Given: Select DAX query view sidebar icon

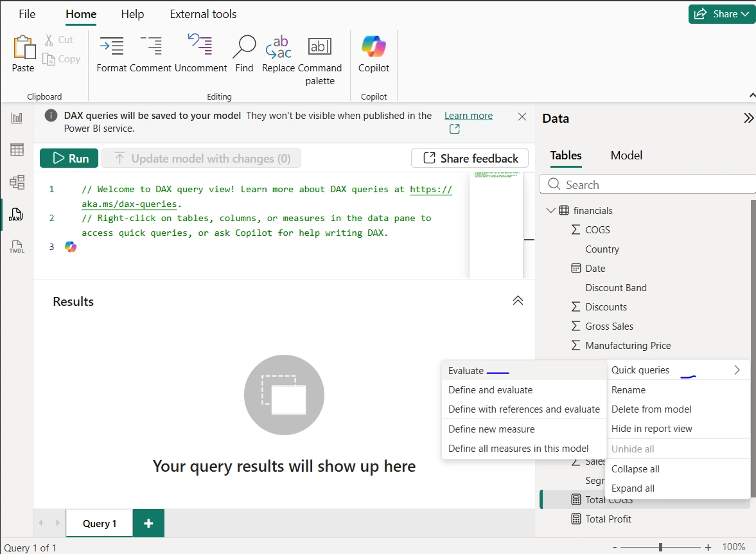Looking at the screenshot, I should pyautogui.click(x=16, y=215).
